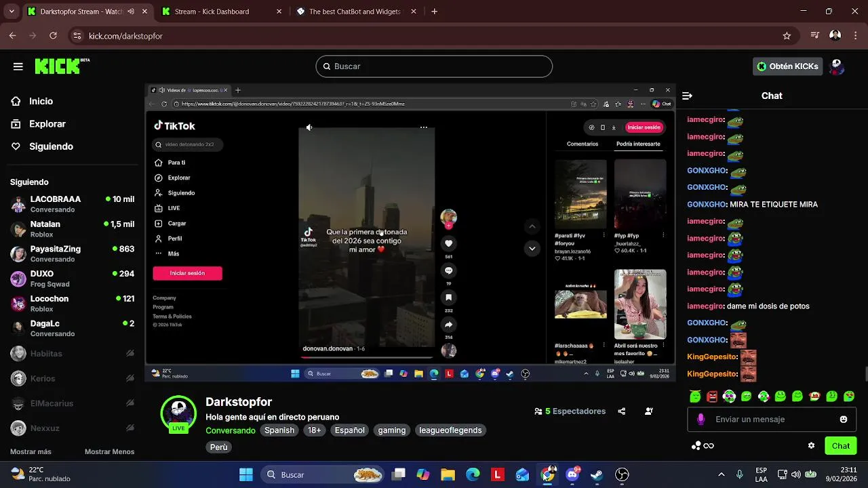This screenshot has width=868, height=488.
Task: Focus the Buscar search field on Kick
Action: pyautogui.click(x=434, y=66)
